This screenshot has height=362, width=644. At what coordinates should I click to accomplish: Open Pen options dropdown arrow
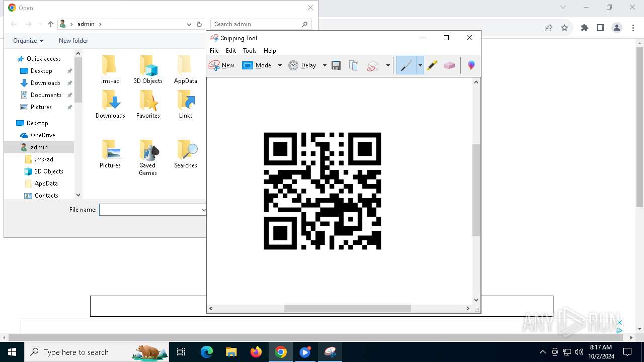click(x=420, y=65)
